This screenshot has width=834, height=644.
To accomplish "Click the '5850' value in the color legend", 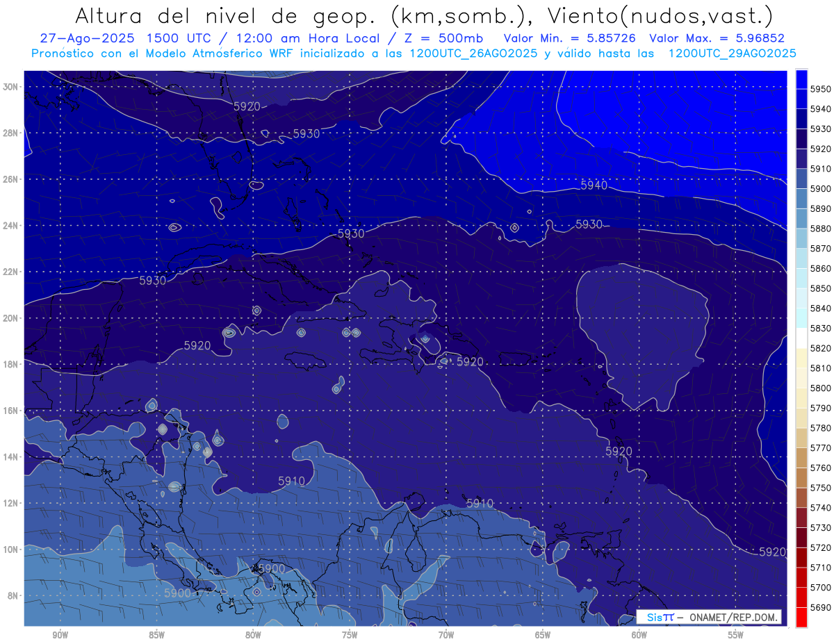I will pos(821,288).
